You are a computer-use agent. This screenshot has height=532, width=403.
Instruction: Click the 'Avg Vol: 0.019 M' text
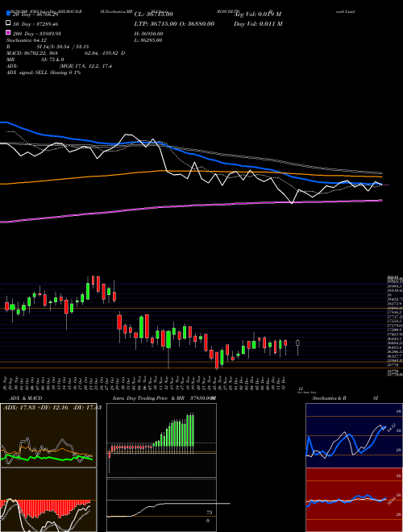point(257,15)
